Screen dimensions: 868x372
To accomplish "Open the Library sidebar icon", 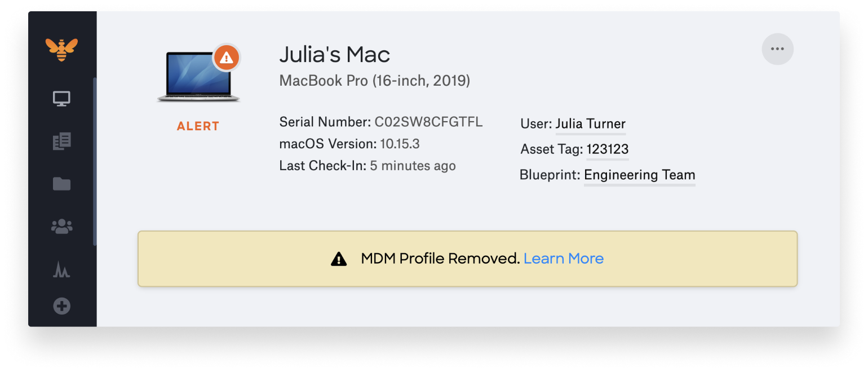I will (x=62, y=141).
